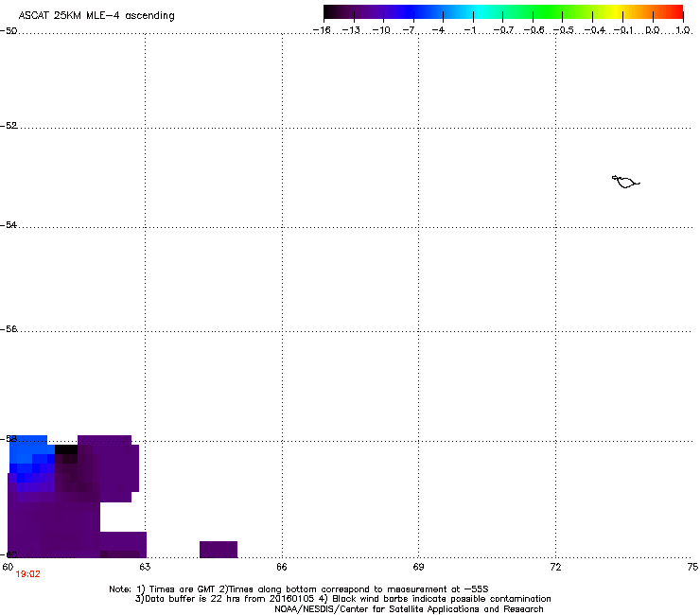Click the longitude label '75'
Screen dimensions: 700x615
click(x=692, y=567)
